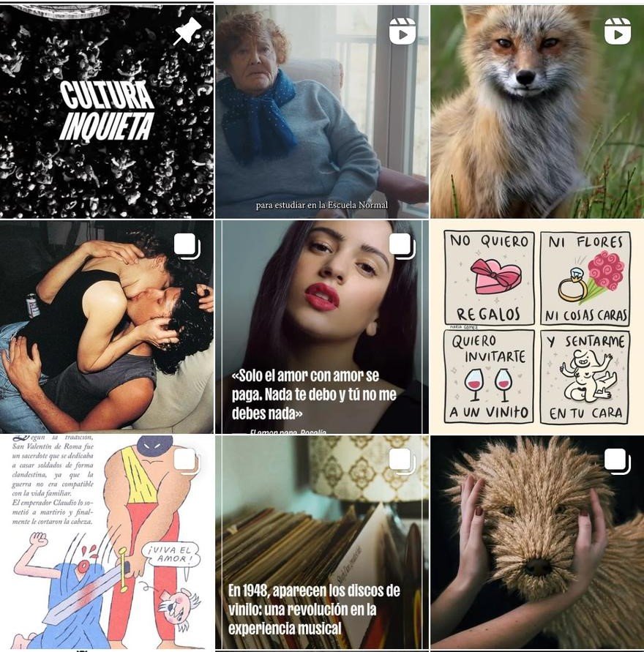Click the "para estudiar en la Escuela Normal" subtitle
Image resolution: width=644 pixels, height=652 pixels.
pos(322,205)
